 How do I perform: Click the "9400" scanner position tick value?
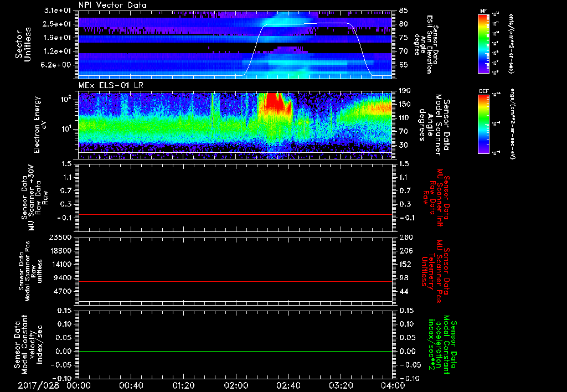63,278
